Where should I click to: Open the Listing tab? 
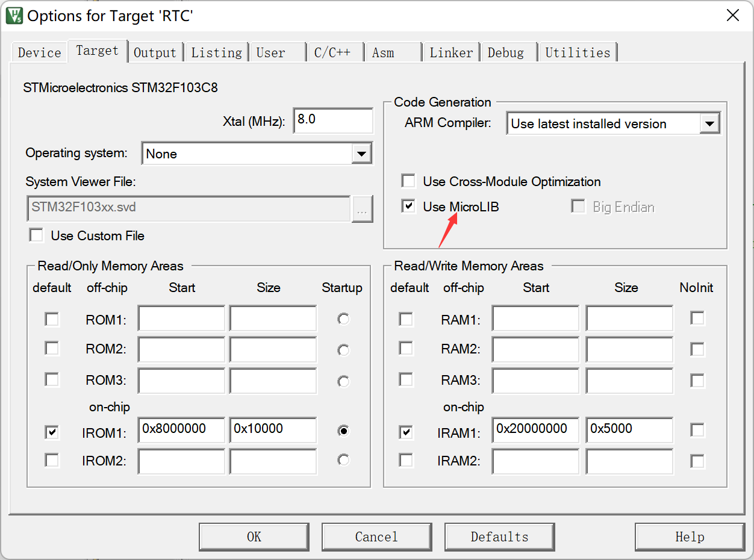point(216,52)
